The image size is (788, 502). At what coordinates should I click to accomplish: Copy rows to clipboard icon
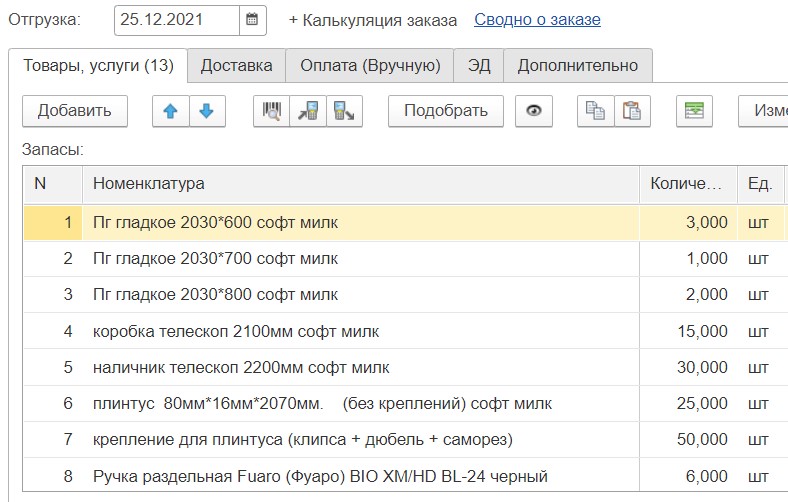pyautogui.click(x=596, y=111)
